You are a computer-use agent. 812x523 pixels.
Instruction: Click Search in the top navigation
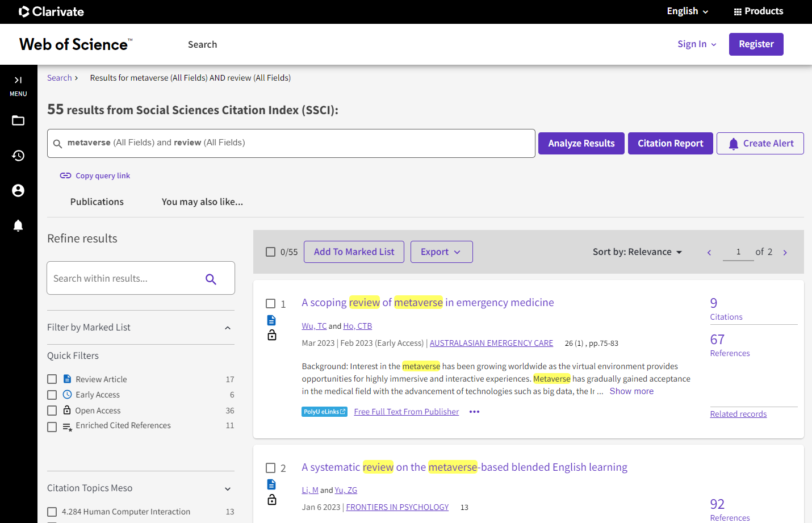pyautogui.click(x=203, y=44)
